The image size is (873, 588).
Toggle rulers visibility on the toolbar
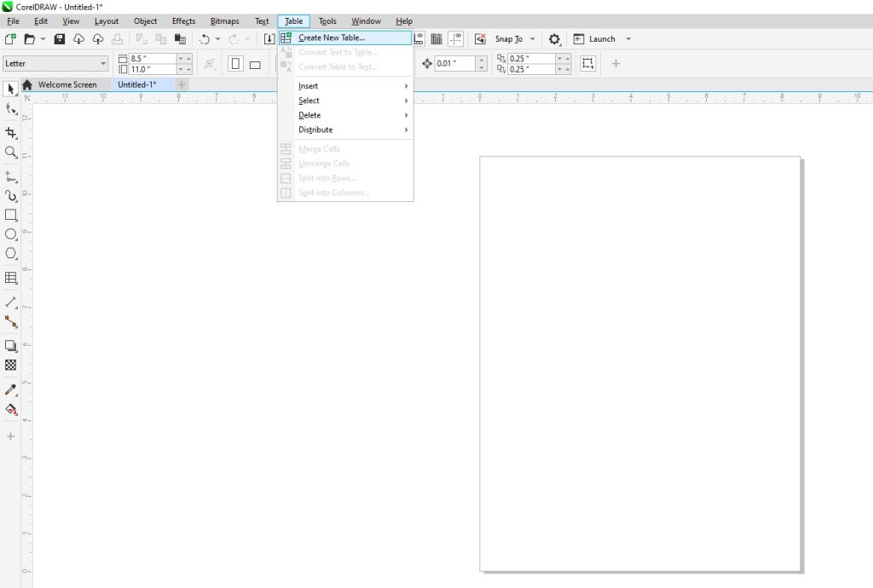[419, 38]
